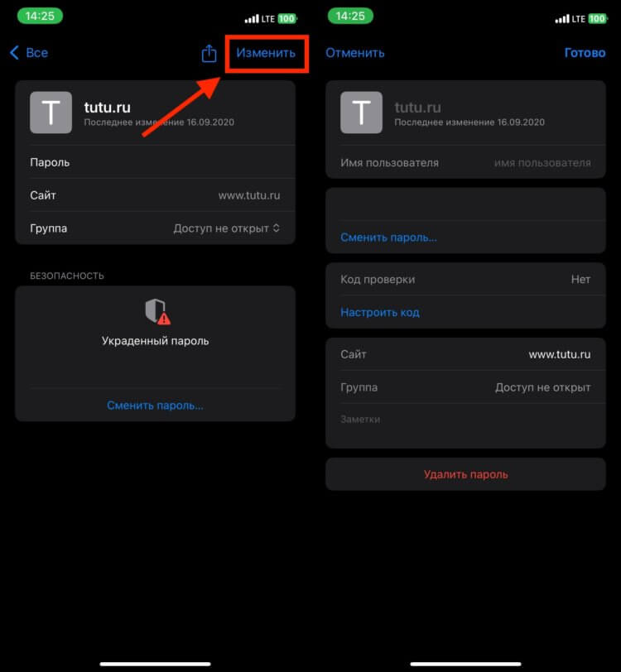The height and width of the screenshot is (672, 621).
Task: Tap the share icon in left screen
Action: tap(209, 53)
